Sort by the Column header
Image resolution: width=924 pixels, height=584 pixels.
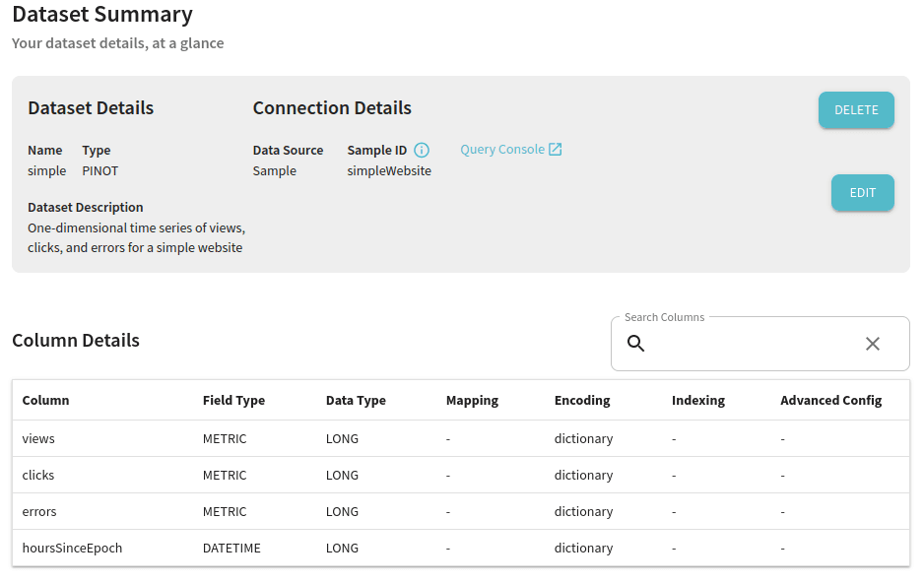click(45, 400)
